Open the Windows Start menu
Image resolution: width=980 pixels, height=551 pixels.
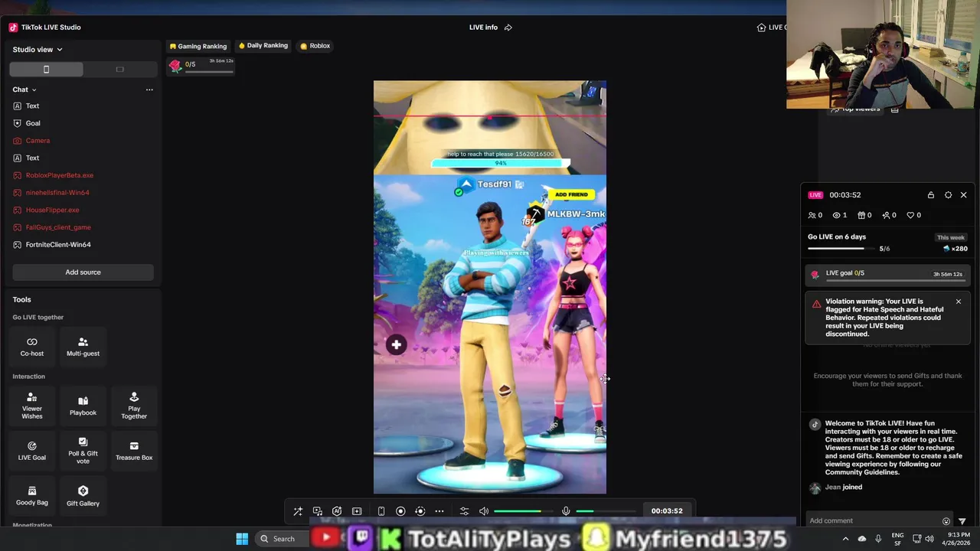(242, 539)
